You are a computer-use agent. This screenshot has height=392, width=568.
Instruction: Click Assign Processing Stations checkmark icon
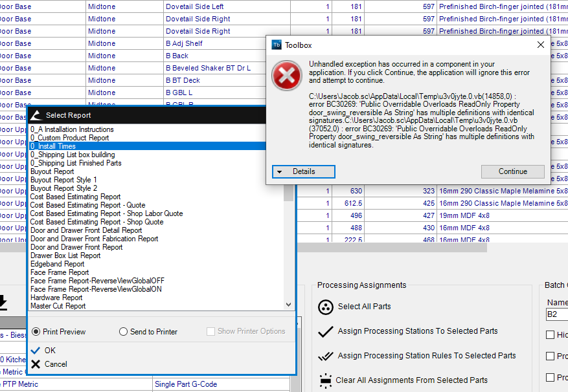[326, 331]
